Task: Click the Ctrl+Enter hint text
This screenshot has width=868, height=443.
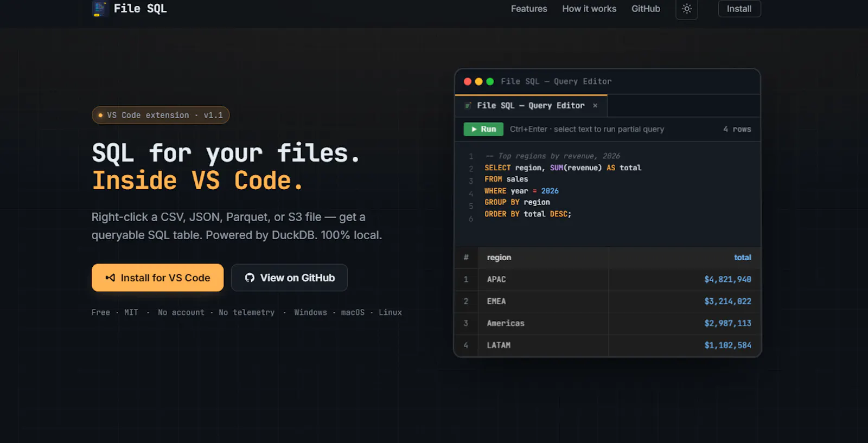Action: pyautogui.click(x=587, y=129)
